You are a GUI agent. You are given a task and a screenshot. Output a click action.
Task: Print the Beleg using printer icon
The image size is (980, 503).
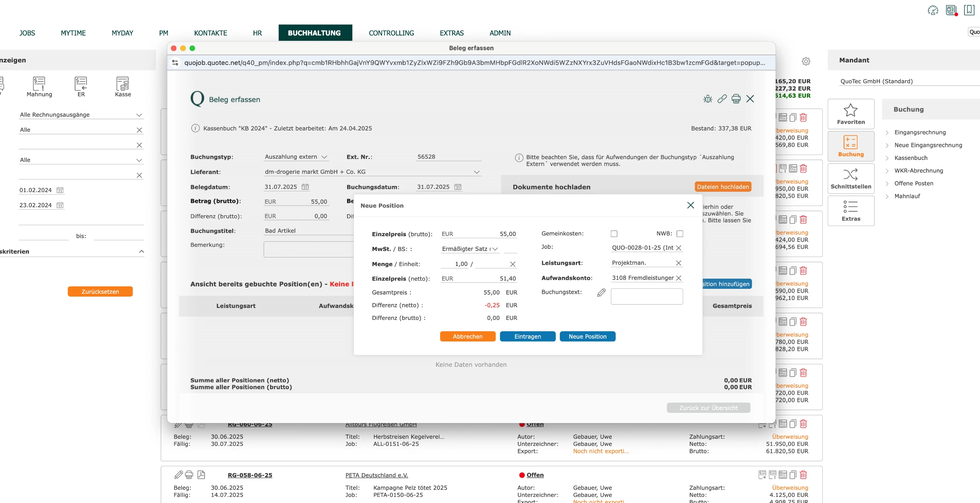tap(736, 99)
